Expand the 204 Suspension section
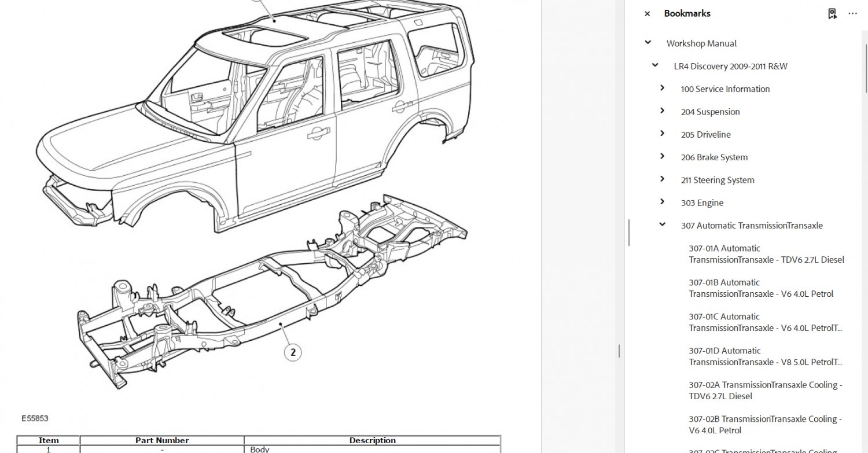The width and height of the screenshot is (868, 453). [x=663, y=111]
